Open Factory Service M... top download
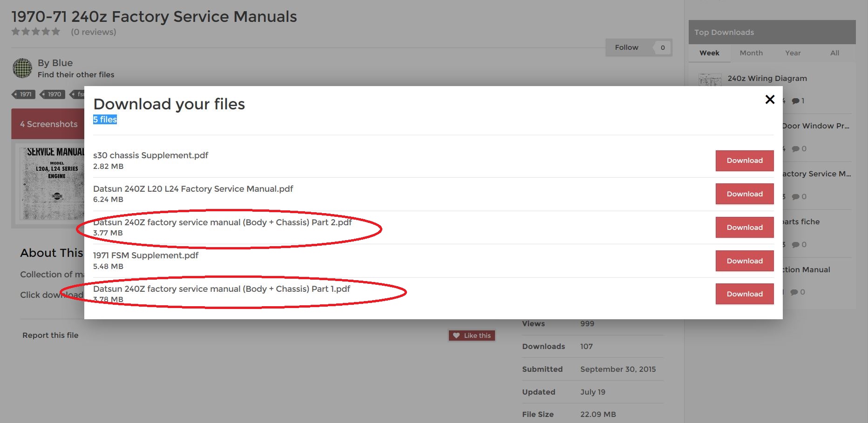The height and width of the screenshot is (423, 868). pyautogui.click(x=817, y=174)
